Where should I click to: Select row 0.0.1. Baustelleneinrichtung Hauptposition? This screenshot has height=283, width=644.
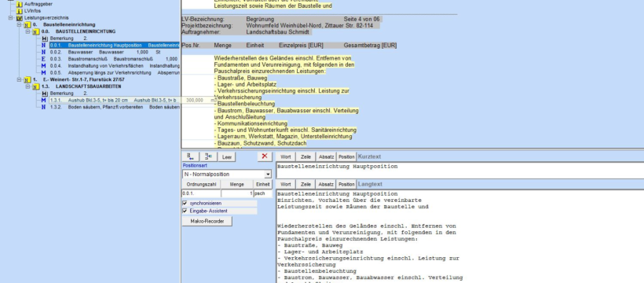click(115, 46)
